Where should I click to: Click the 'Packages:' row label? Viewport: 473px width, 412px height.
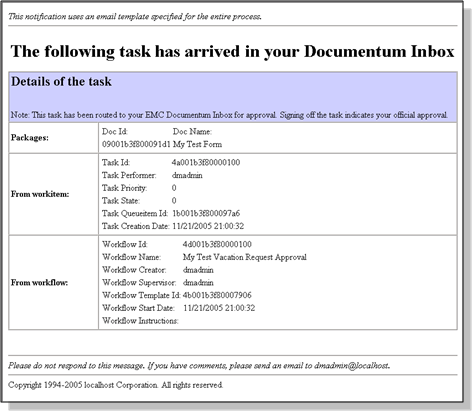(30, 138)
